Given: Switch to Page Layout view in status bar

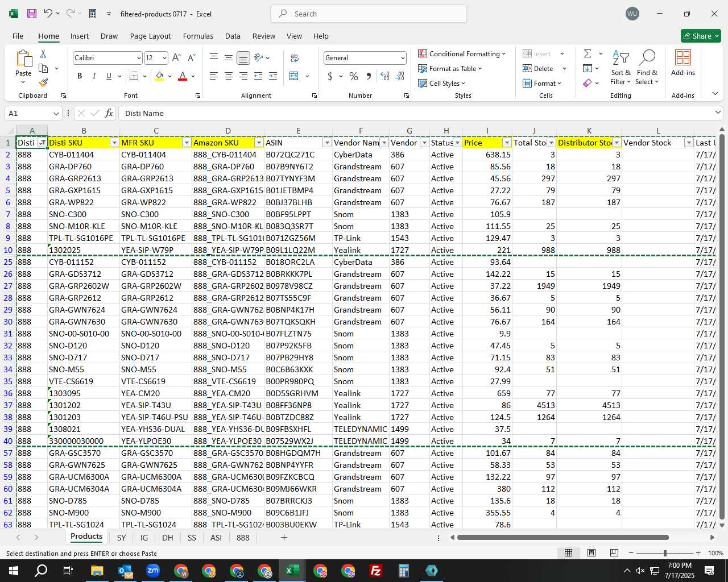Looking at the screenshot, I should point(591,553).
